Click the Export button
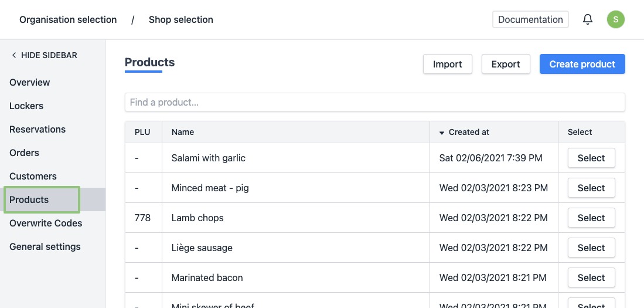Viewport: 644px width, 308px height. tap(505, 64)
